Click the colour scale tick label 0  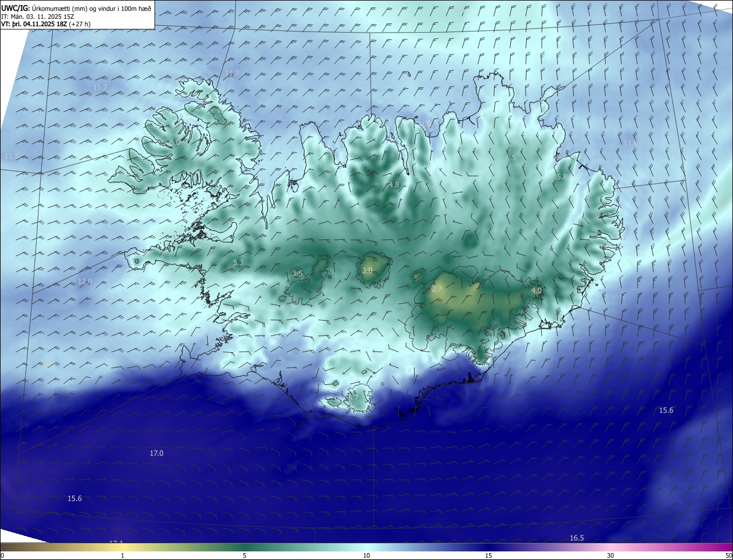point(2,555)
